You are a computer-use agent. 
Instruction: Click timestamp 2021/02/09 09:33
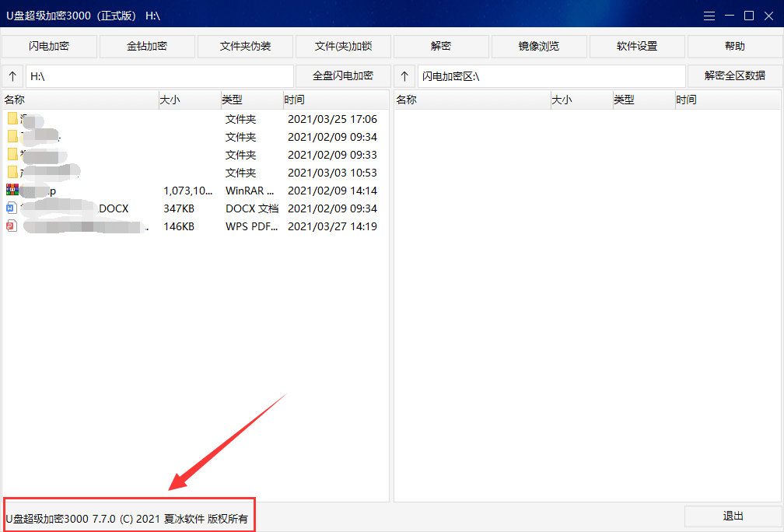[x=333, y=155]
